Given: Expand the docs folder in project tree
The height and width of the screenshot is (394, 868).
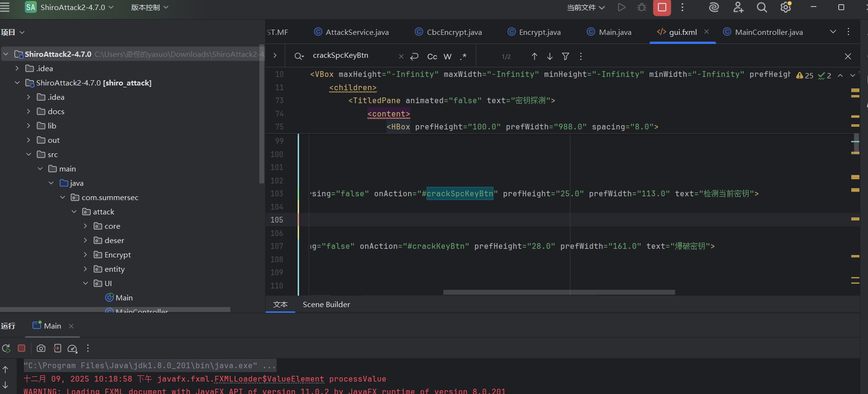Looking at the screenshot, I should click(x=29, y=112).
